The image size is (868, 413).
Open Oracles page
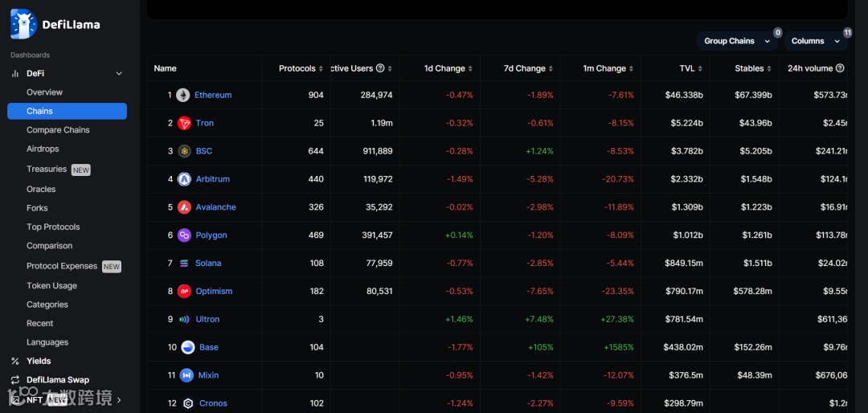(41, 190)
